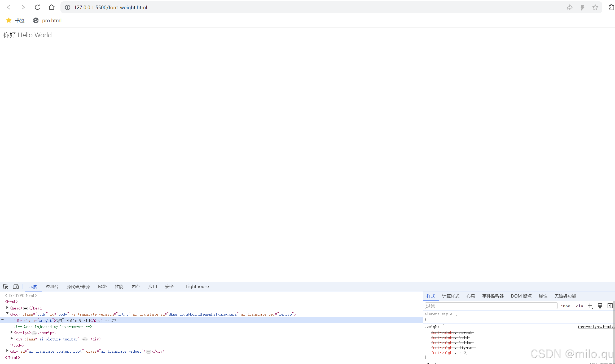Open 源代码/来源 tab
The image size is (615, 364).
[x=78, y=286]
